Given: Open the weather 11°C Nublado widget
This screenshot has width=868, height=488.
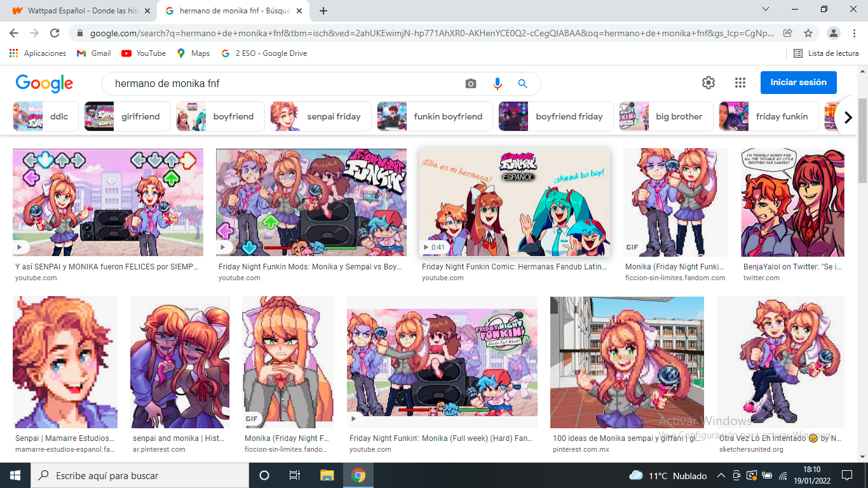Looking at the screenshot, I should tap(668, 475).
